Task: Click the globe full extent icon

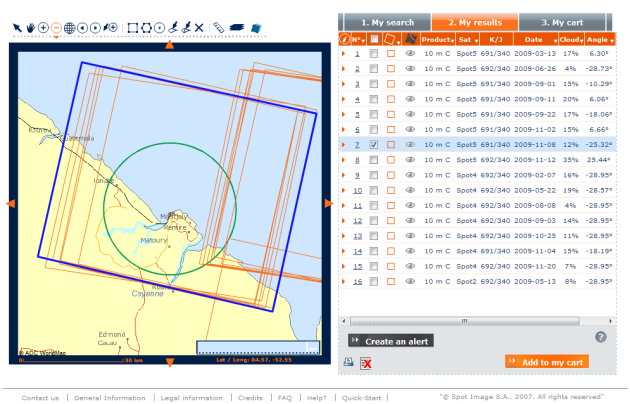Action: (70, 28)
